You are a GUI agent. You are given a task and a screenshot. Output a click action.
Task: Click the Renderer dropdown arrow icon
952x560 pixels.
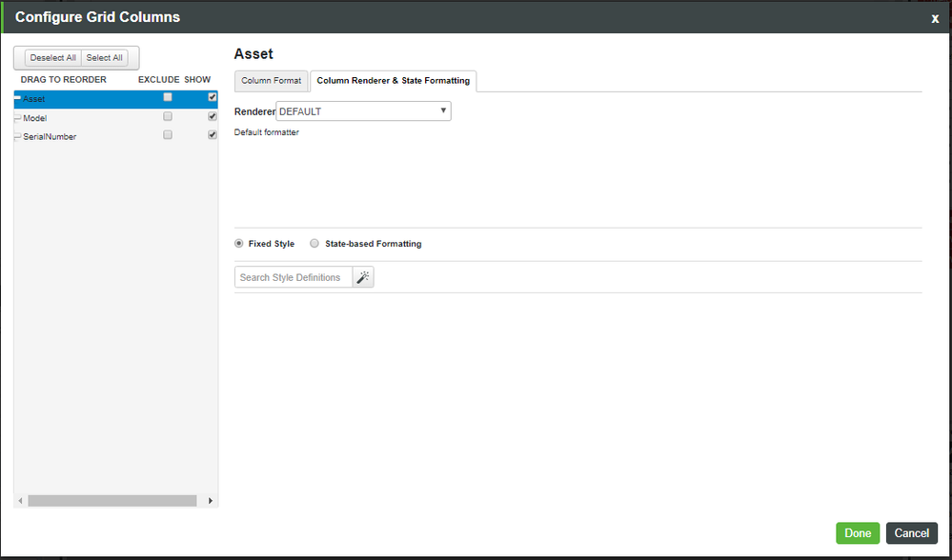pyautogui.click(x=442, y=110)
